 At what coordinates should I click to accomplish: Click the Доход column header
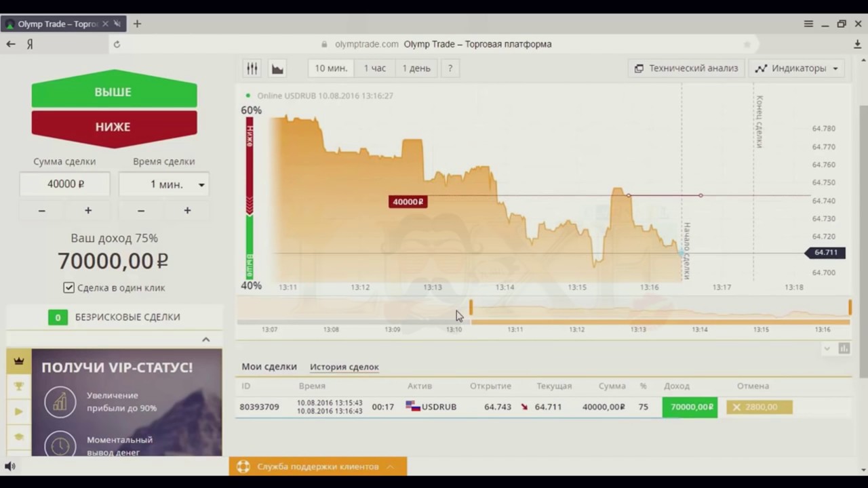coord(677,386)
